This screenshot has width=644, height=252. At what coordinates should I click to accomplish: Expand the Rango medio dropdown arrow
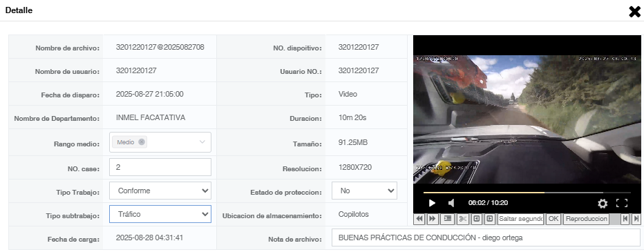(x=202, y=142)
